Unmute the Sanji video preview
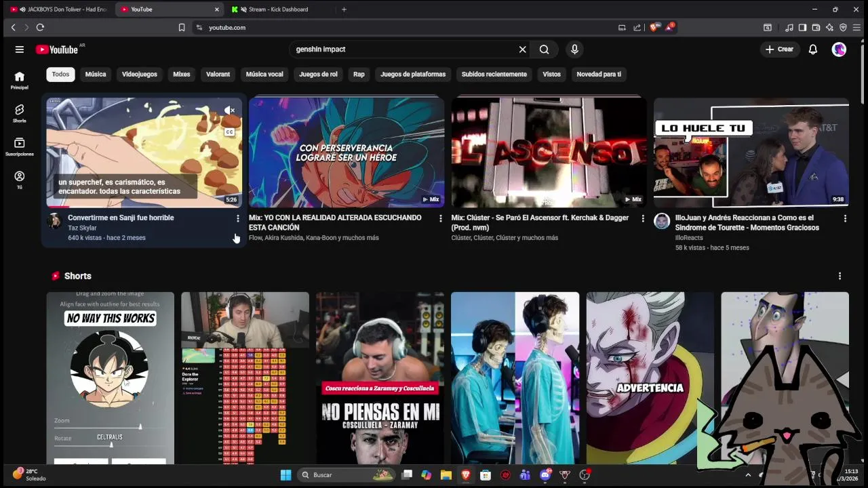The width and height of the screenshot is (868, 488). pyautogui.click(x=230, y=110)
